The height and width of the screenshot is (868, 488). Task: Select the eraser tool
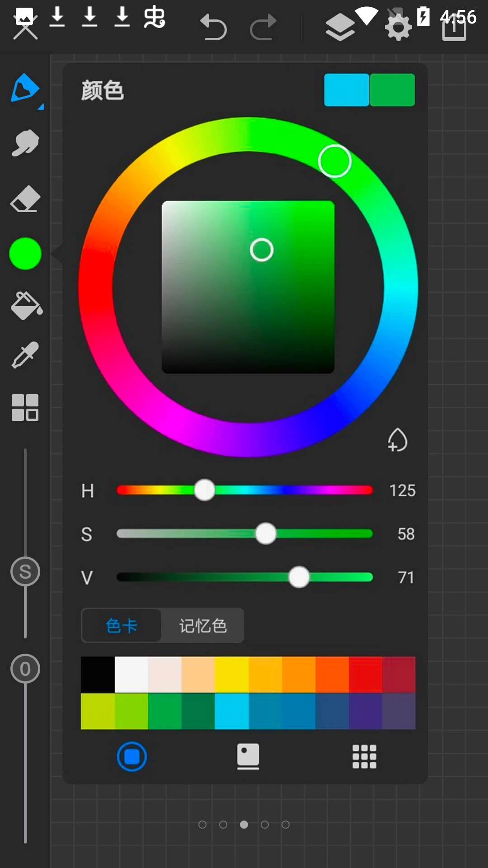tap(25, 198)
